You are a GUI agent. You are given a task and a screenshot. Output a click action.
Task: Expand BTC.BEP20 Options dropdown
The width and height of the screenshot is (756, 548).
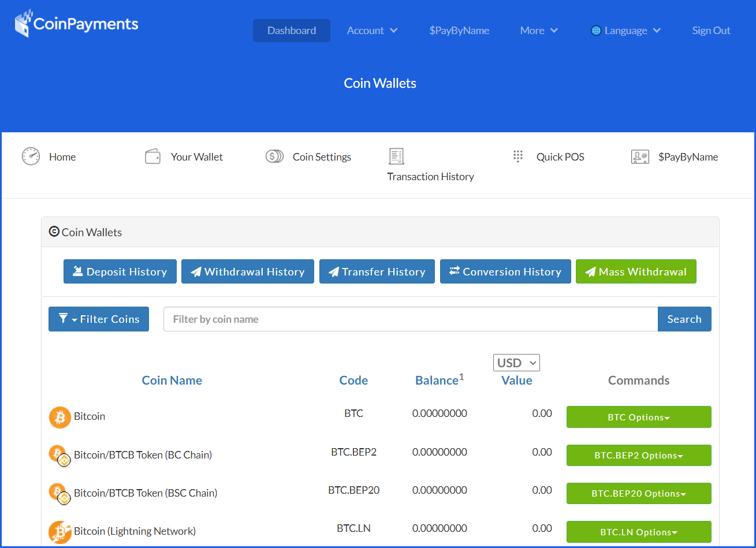tap(639, 494)
